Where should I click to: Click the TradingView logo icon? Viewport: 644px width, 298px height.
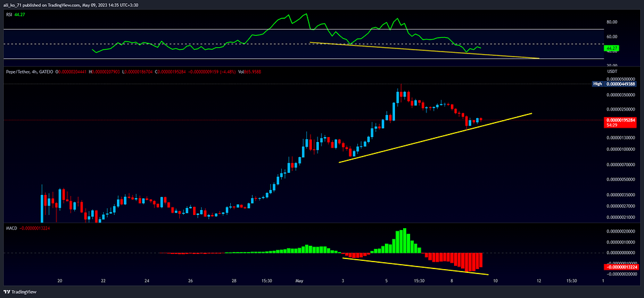(8, 292)
